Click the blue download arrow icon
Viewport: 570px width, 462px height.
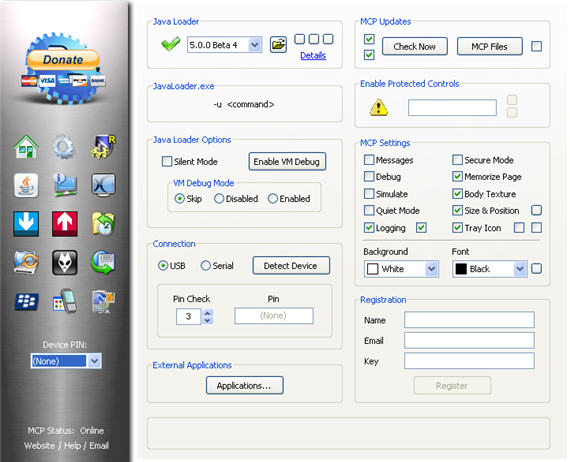[26, 224]
